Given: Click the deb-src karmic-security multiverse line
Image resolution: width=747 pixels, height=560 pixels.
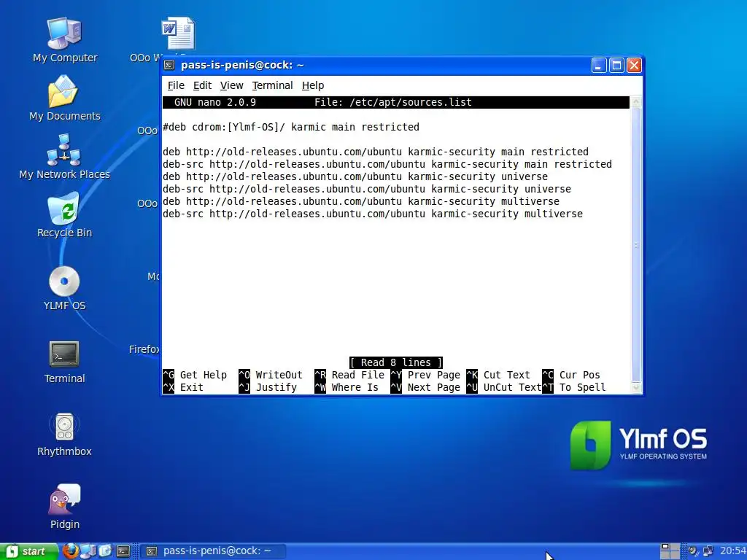Looking at the screenshot, I should [373, 214].
